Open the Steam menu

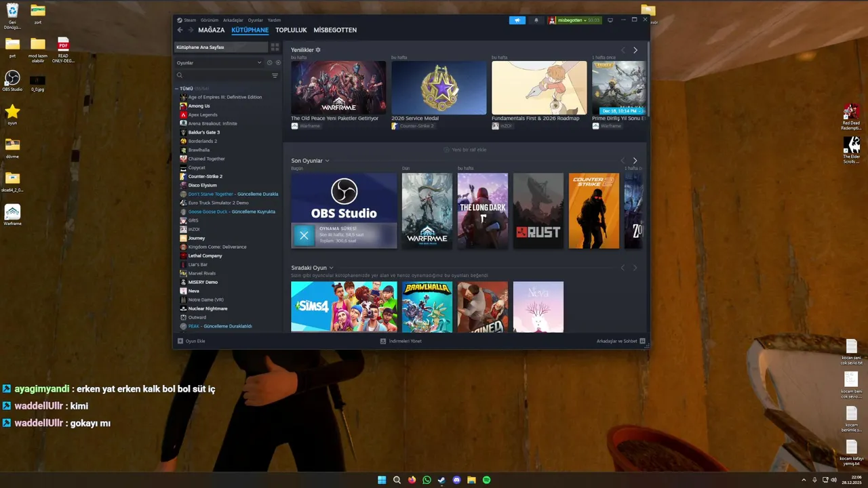[186, 20]
